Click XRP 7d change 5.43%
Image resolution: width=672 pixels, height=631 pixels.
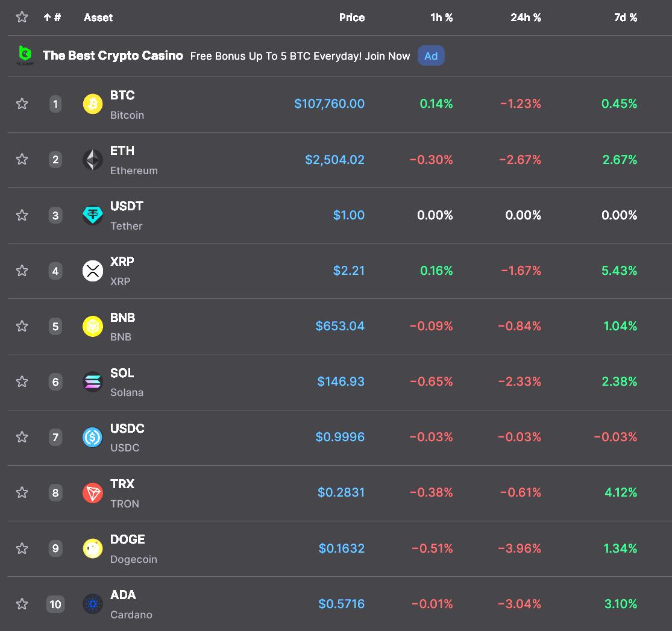(620, 271)
